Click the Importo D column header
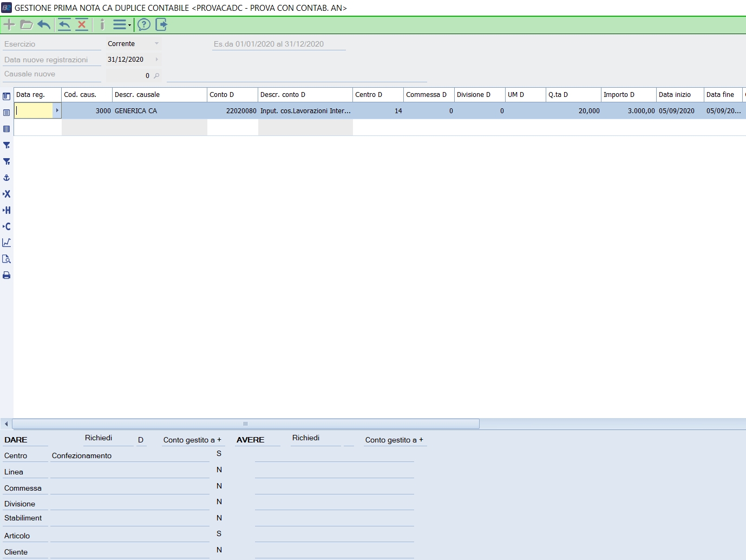 [x=629, y=95]
